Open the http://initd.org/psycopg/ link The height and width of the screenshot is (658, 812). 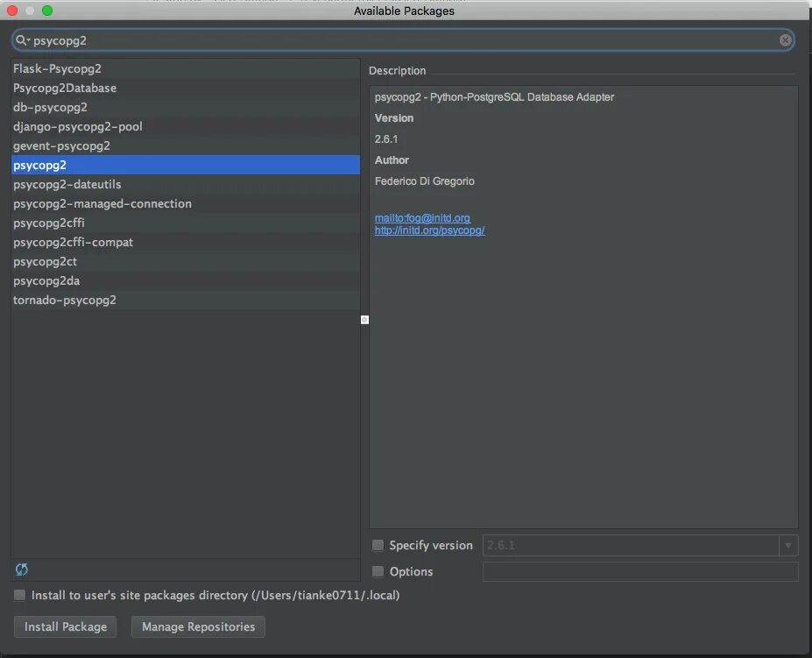tap(430, 230)
